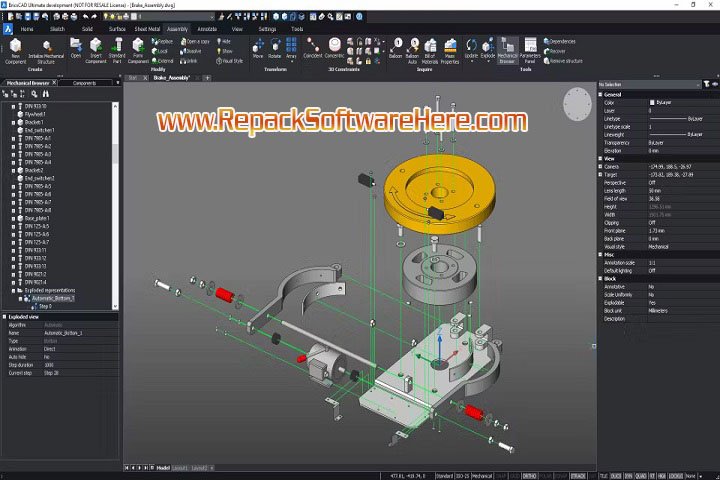Viewport: 720px width, 480px height.
Task: Open the Update dropdown arrow
Action: click(x=472, y=62)
